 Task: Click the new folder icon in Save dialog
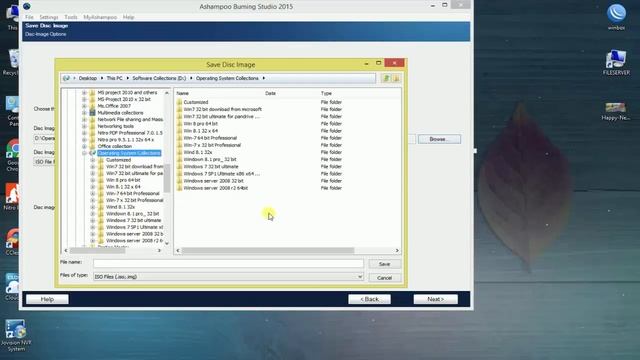pos(396,78)
